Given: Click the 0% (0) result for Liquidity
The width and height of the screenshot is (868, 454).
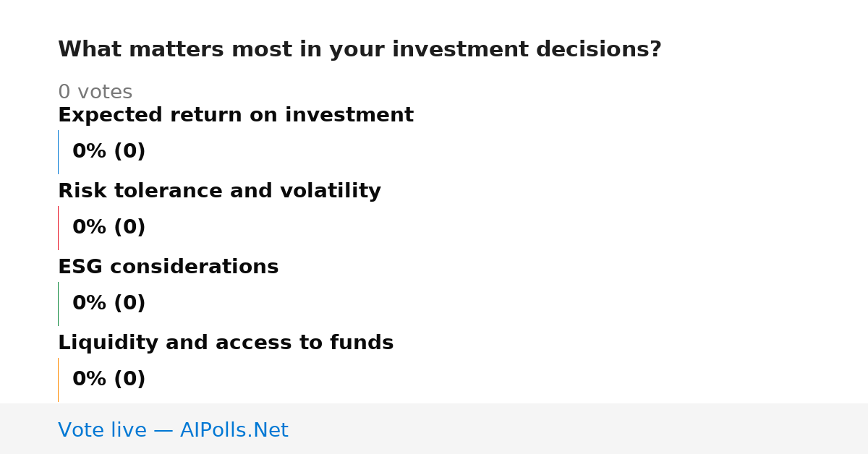Looking at the screenshot, I should click(109, 380).
